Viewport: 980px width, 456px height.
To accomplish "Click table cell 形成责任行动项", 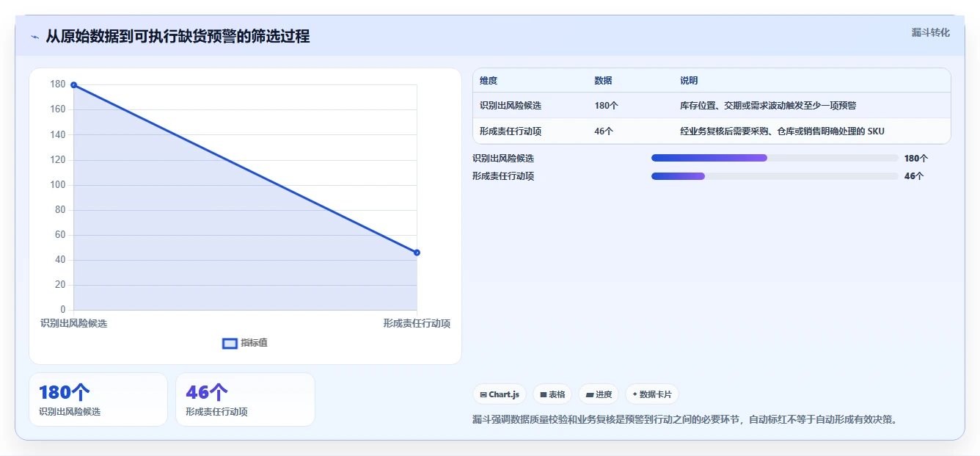I will pos(511,131).
